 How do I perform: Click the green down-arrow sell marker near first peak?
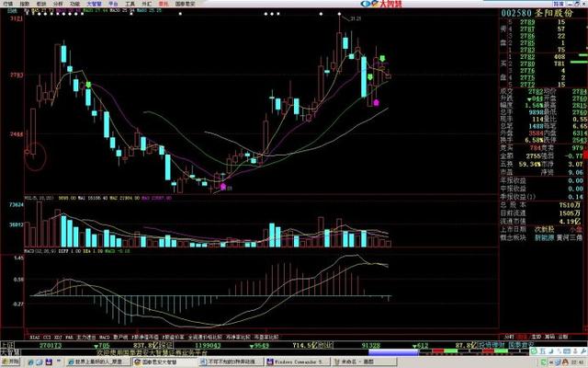coord(88,85)
